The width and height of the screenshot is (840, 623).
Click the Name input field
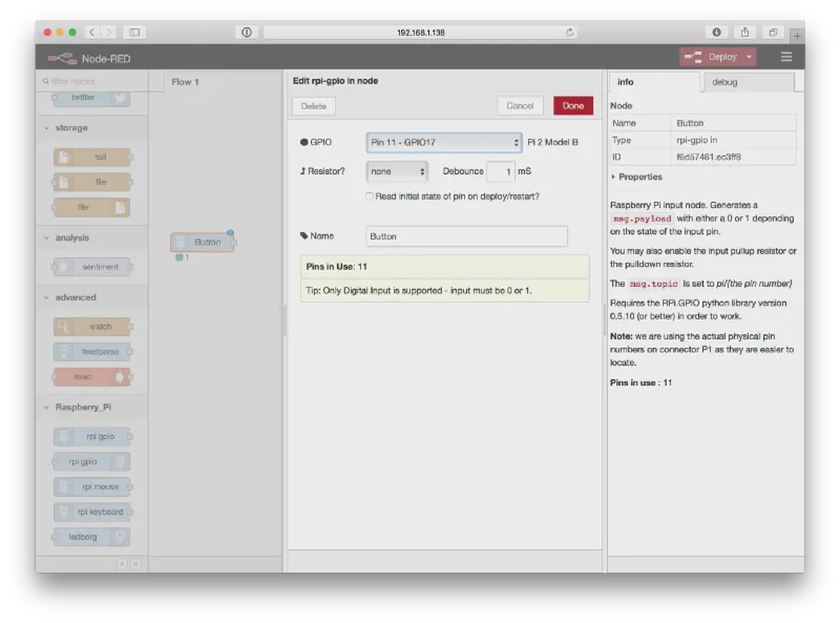click(x=466, y=236)
